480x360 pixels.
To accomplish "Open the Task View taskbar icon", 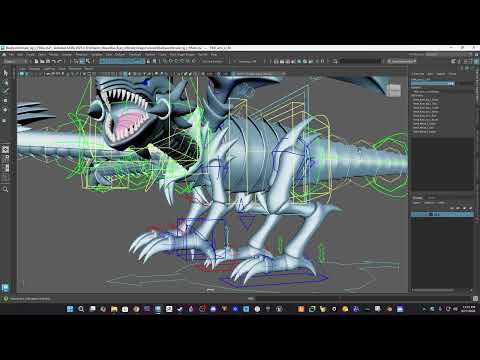I will click(x=92, y=309).
